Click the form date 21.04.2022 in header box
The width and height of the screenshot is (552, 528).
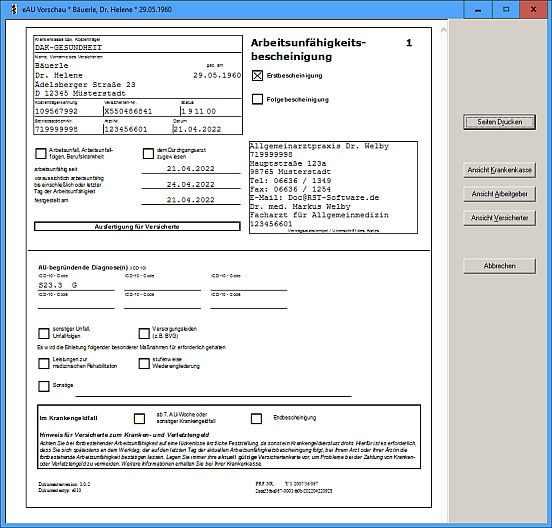(x=197, y=129)
